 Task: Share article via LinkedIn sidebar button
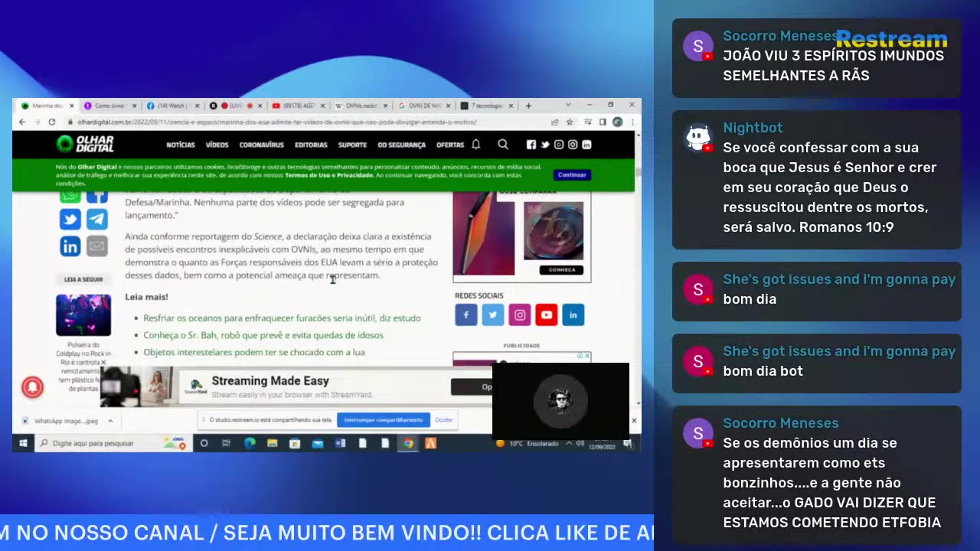pos(70,246)
